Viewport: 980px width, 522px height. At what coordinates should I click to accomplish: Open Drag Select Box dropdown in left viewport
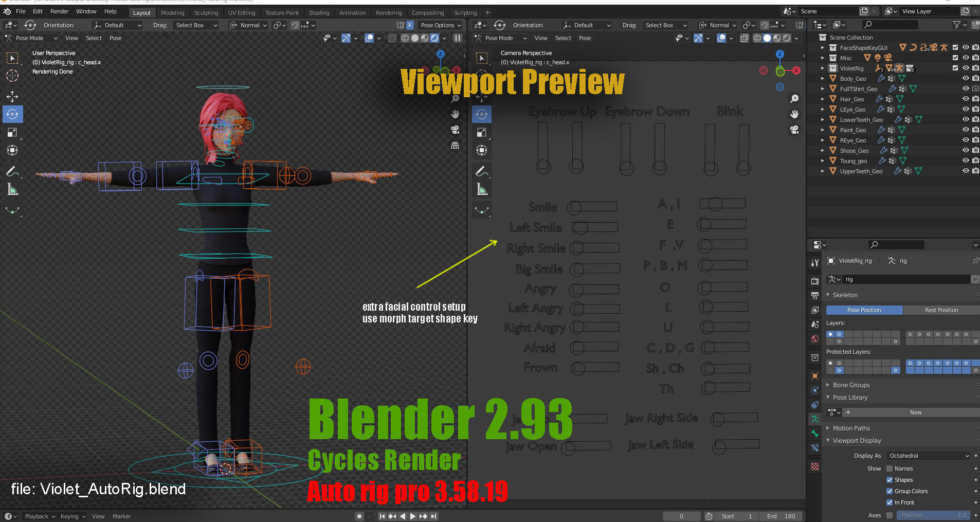pyautogui.click(x=195, y=25)
